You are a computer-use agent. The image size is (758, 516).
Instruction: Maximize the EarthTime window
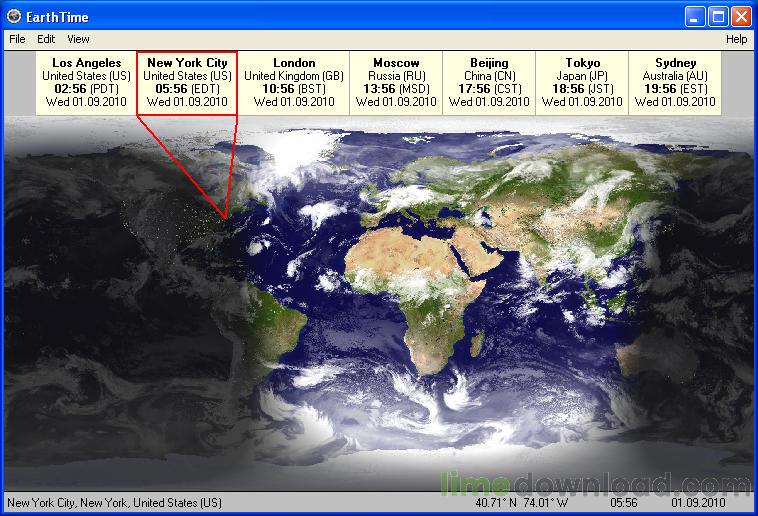[718, 16]
